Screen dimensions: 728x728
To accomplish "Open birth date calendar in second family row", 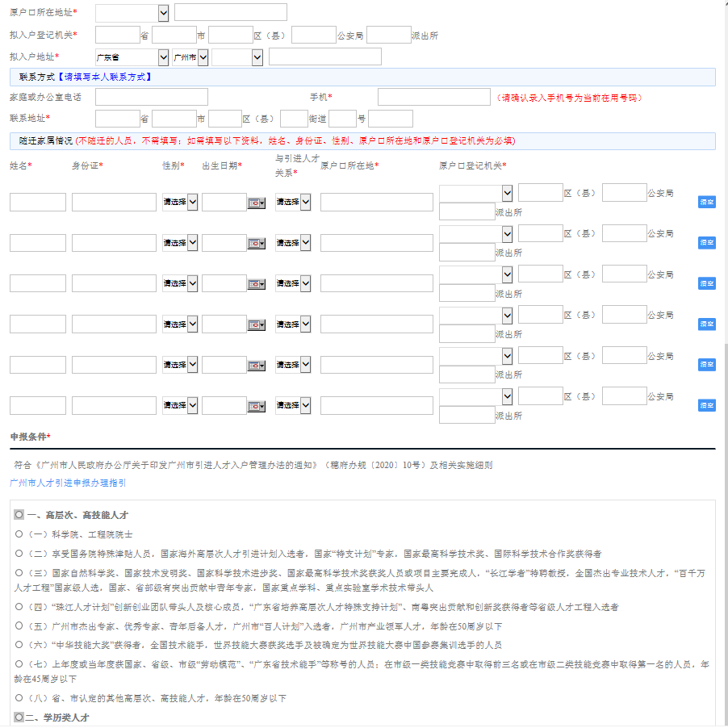I will [257, 243].
